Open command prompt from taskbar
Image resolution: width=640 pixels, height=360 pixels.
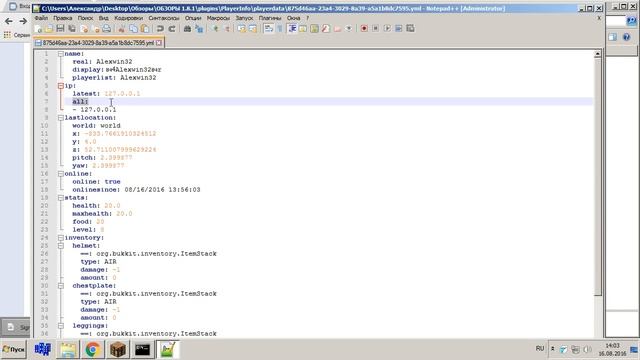tap(142, 350)
